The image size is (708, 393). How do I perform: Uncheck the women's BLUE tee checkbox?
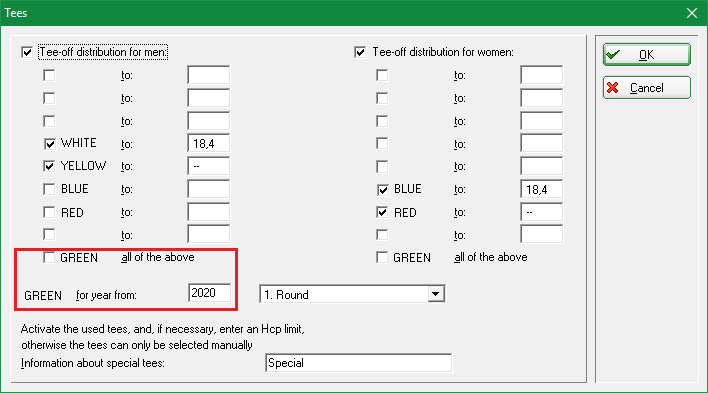click(x=382, y=190)
